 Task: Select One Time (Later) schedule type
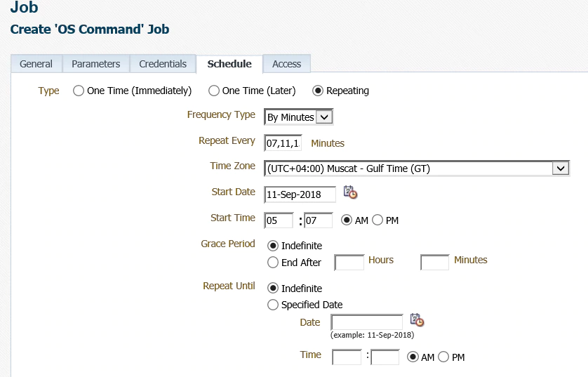point(214,91)
